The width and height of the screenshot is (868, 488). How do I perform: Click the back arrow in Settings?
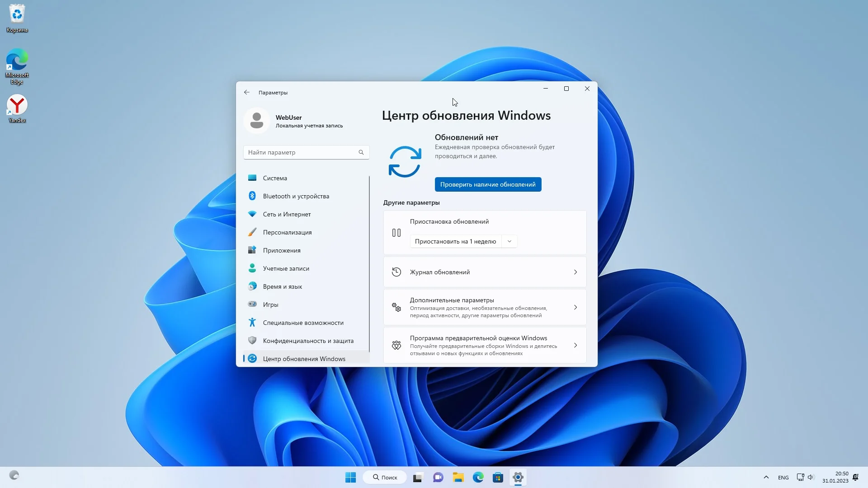246,92
